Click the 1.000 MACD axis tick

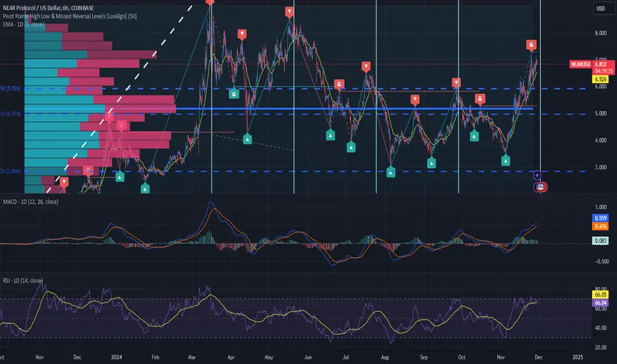click(x=600, y=207)
